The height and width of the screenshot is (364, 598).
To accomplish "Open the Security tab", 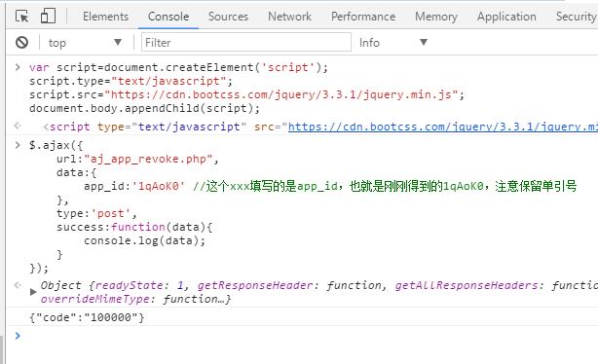I will pyautogui.click(x=576, y=17).
